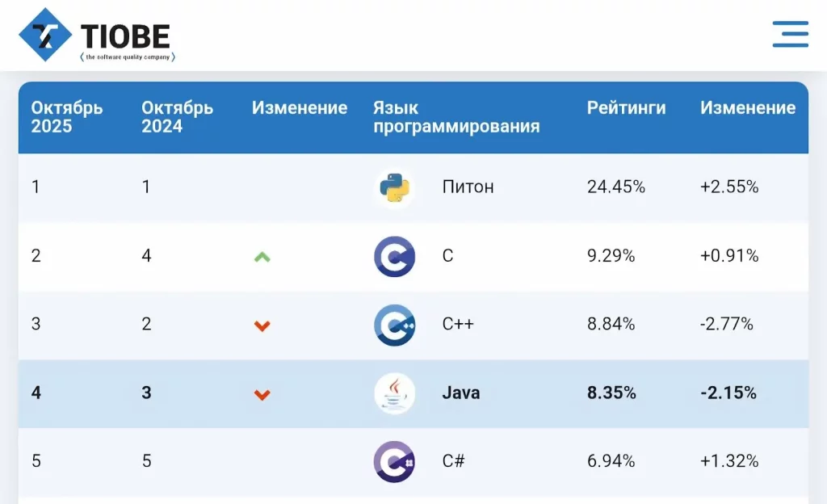Click the C# logo icon
This screenshot has height=504, width=827.
click(x=394, y=461)
